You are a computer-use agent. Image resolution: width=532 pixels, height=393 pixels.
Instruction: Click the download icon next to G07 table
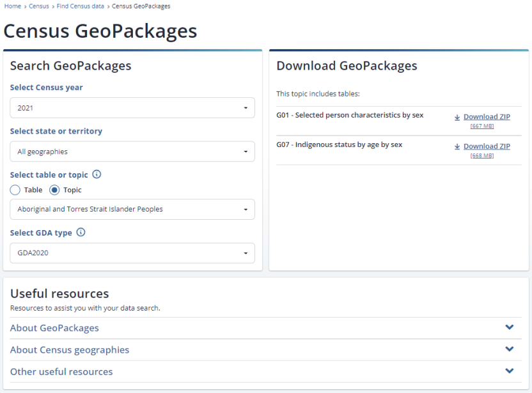click(x=456, y=146)
